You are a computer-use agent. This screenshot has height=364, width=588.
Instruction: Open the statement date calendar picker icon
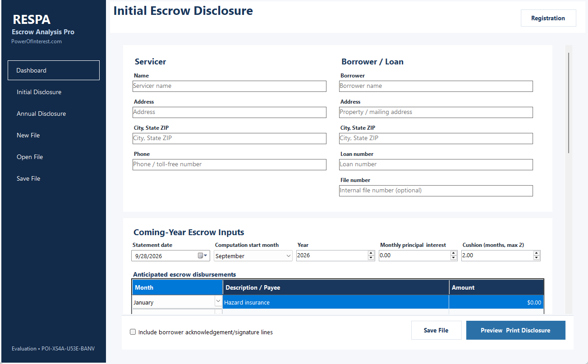[203, 256]
